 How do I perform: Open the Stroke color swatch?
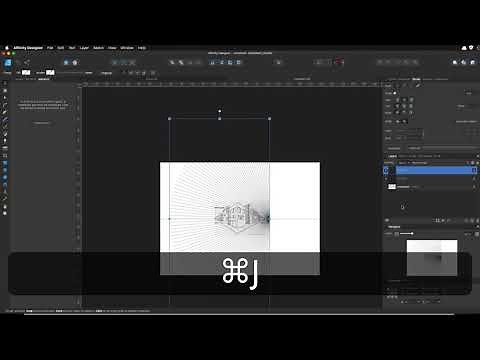[x=50, y=72]
